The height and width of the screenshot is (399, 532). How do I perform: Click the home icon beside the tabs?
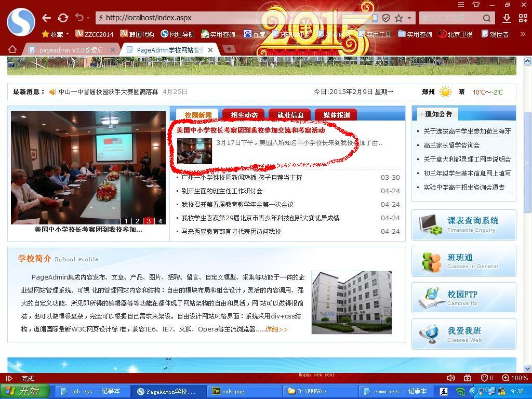12,49
